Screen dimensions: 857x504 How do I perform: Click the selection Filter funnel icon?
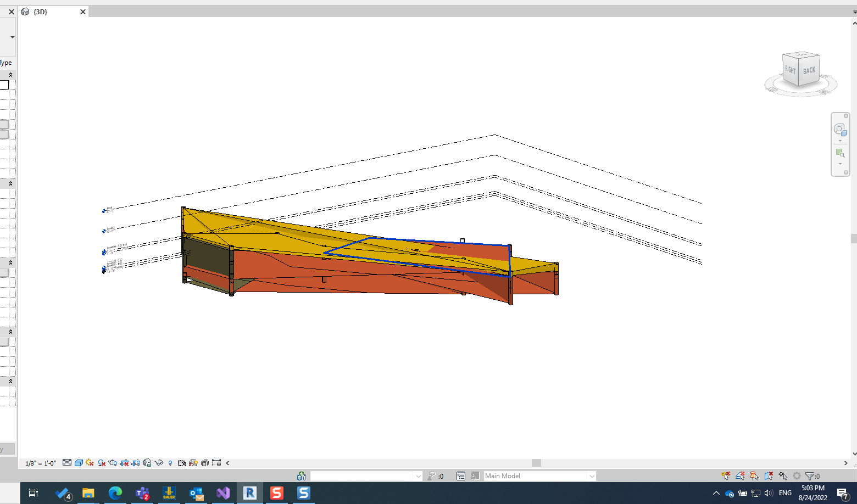click(810, 476)
